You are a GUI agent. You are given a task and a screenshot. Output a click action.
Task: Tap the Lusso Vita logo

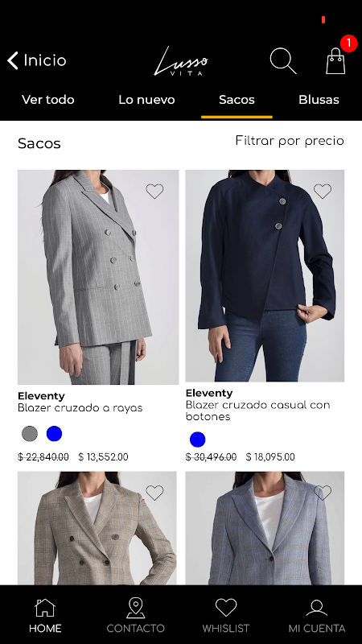pyautogui.click(x=180, y=61)
